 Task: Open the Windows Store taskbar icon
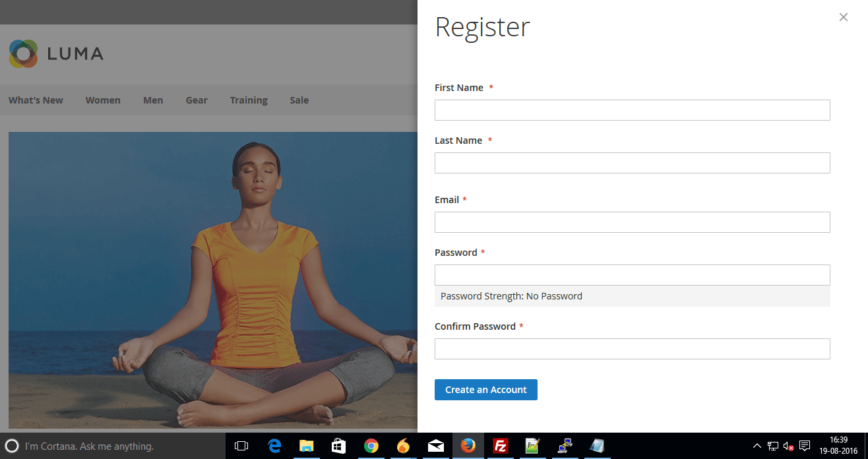[339, 446]
